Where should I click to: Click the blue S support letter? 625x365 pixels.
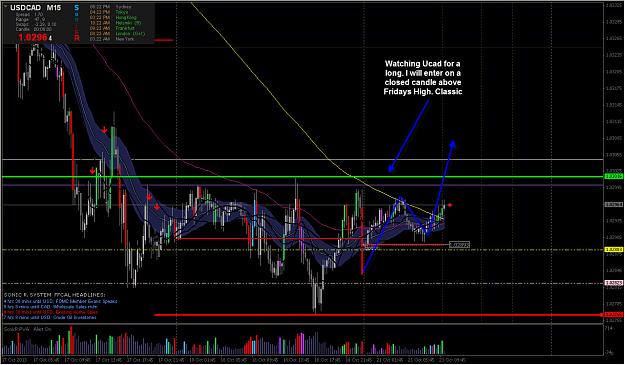77,8
